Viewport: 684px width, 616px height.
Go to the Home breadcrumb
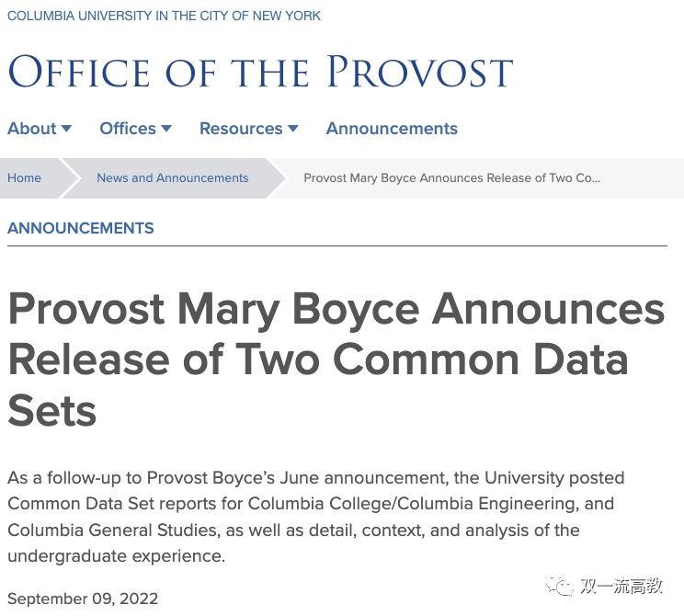25,178
